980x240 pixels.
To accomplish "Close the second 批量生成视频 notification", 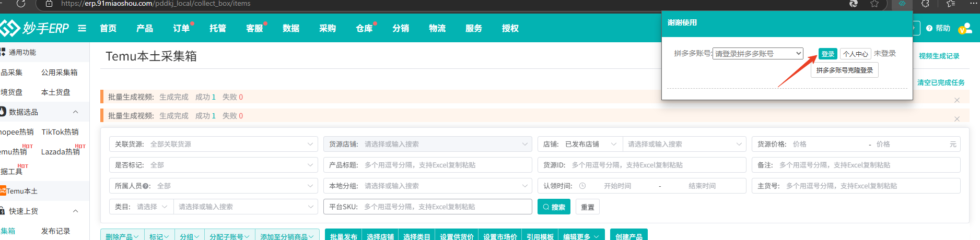I will [957, 119].
